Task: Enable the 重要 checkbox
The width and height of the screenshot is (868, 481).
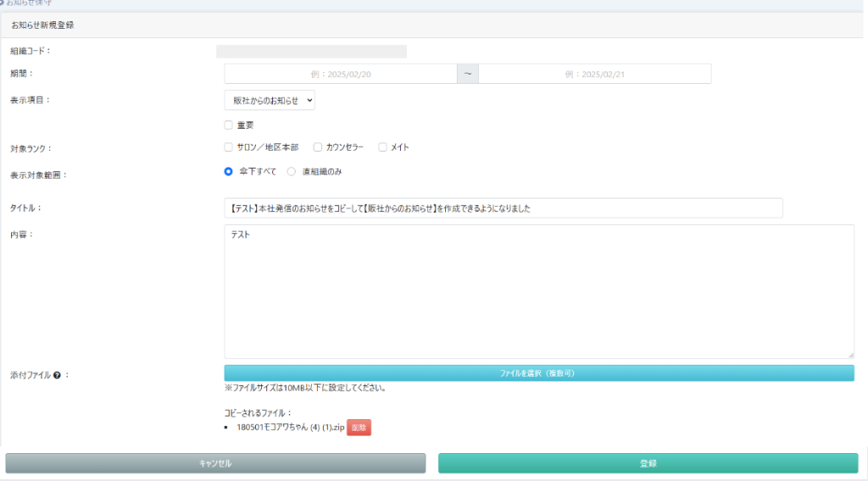Action: click(x=229, y=124)
